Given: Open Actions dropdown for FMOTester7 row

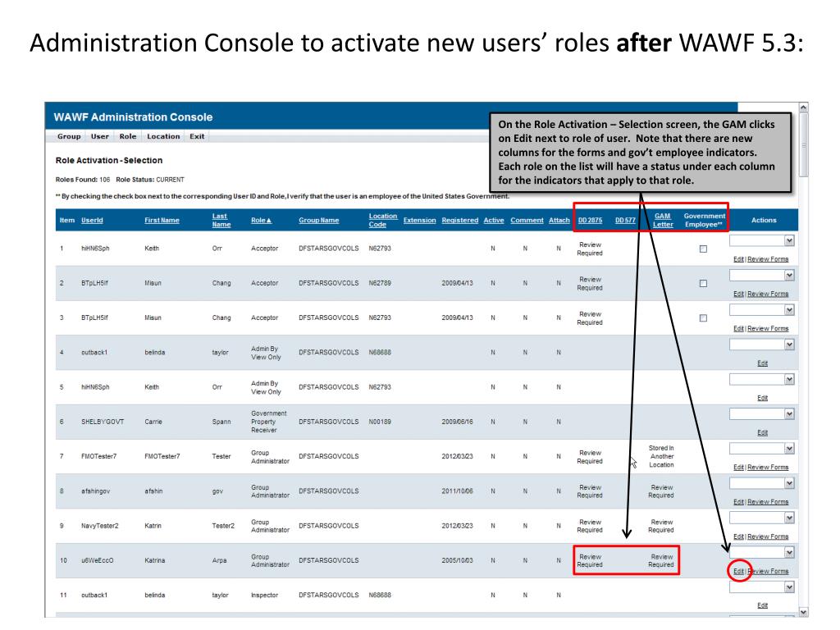Looking at the screenshot, I should pos(761,449).
